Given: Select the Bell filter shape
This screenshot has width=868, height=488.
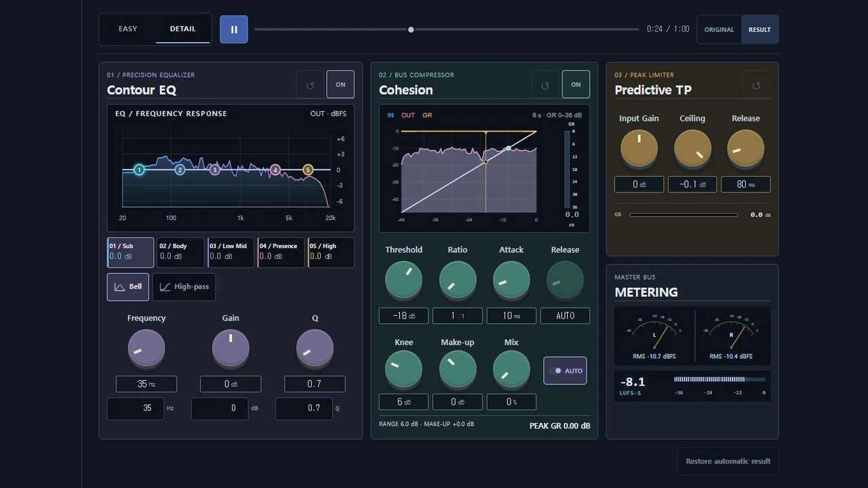Looking at the screenshot, I should [x=128, y=287].
